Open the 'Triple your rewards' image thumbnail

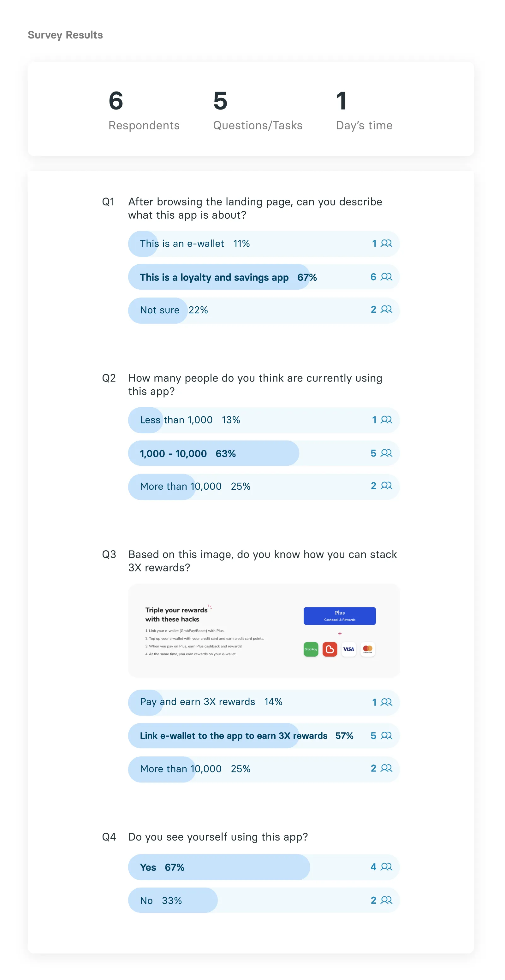pyautogui.click(x=264, y=631)
